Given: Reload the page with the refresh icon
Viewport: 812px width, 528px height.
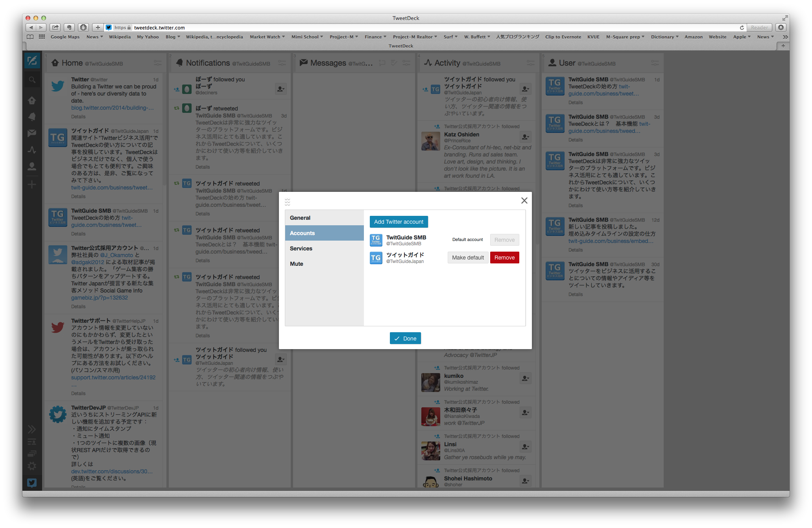Looking at the screenshot, I should pyautogui.click(x=742, y=28).
